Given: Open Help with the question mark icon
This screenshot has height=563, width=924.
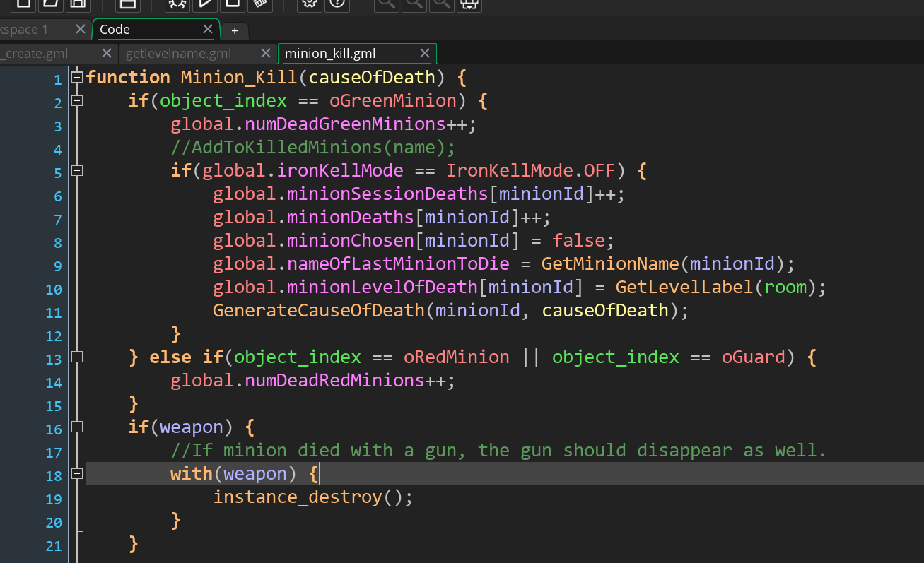Looking at the screenshot, I should point(337,3).
